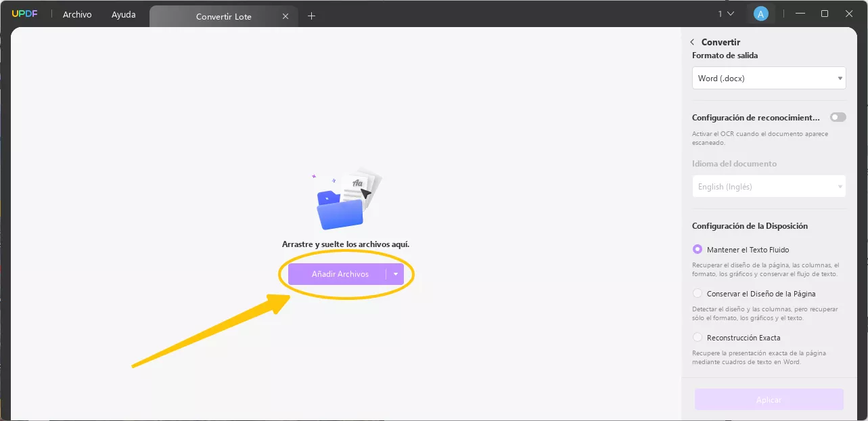
Task: Click the UPDF logo icon
Action: click(x=26, y=14)
